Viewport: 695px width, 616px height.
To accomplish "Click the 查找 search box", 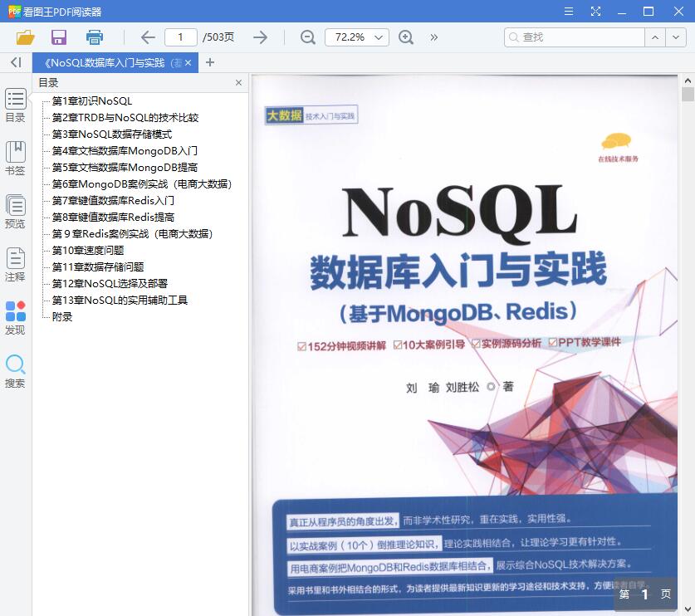I will (x=575, y=37).
